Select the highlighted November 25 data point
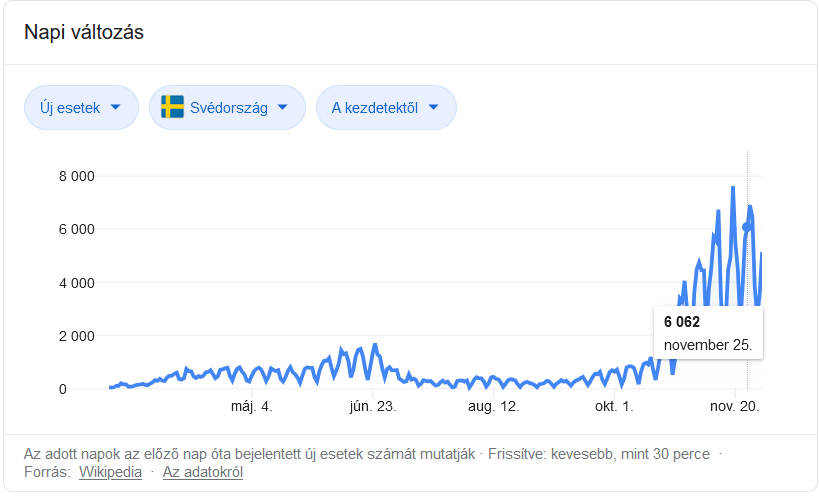This screenshot has width=819, height=497. [747, 227]
